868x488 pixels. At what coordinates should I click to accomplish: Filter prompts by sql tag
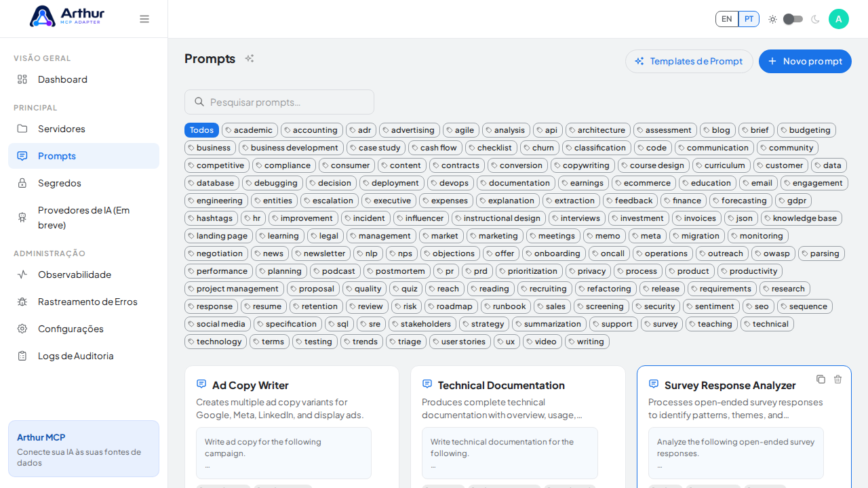click(339, 324)
